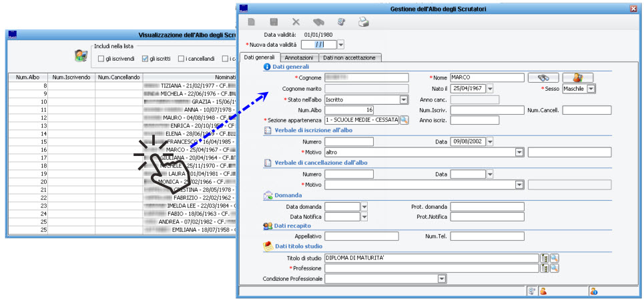Switch to the Annotazioni tab

point(298,58)
